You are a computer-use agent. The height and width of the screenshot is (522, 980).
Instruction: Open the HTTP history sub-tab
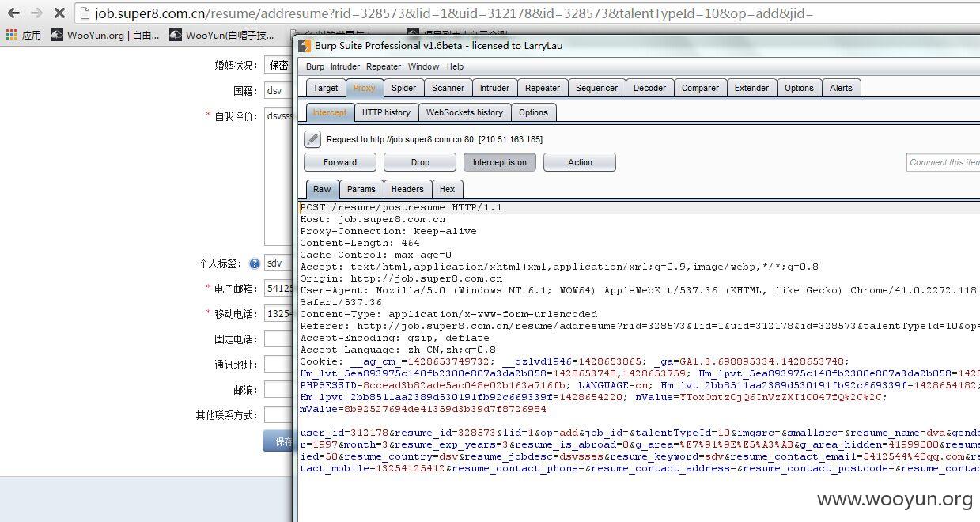[386, 112]
